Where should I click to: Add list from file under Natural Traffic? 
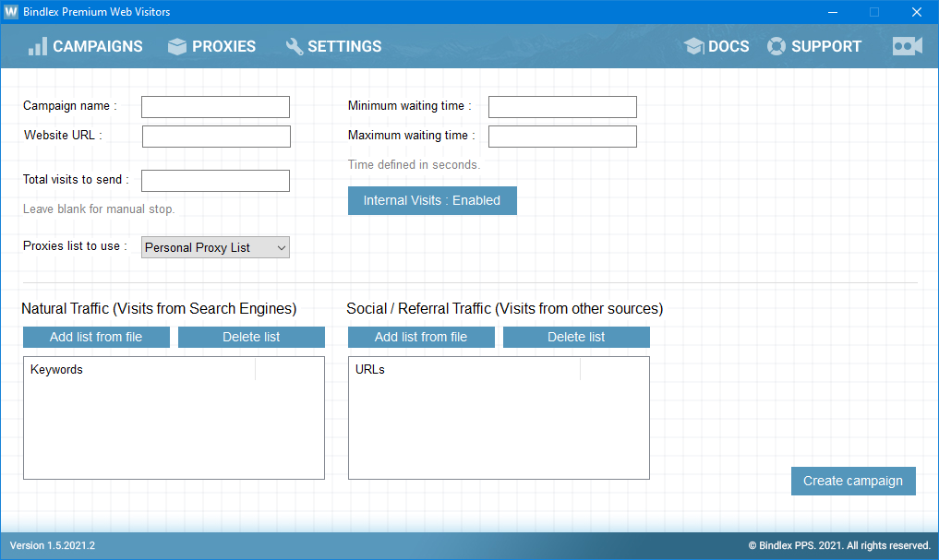(96, 337)
